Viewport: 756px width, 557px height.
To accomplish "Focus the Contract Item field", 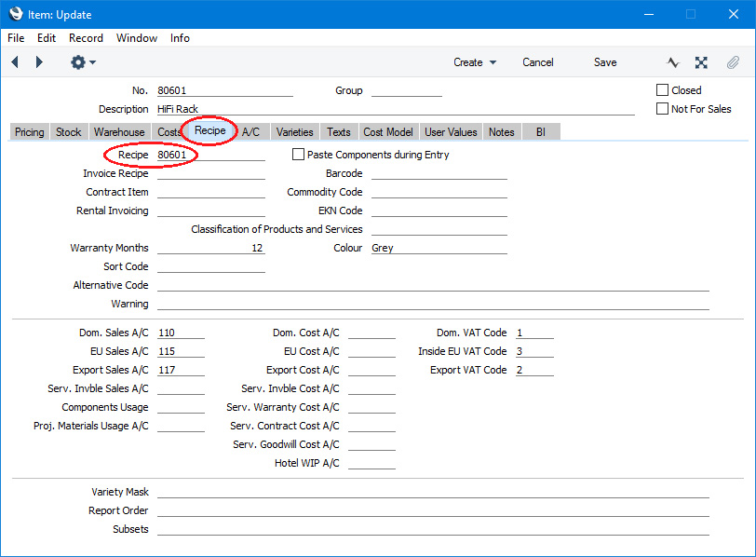I will [x=211, y=192].
